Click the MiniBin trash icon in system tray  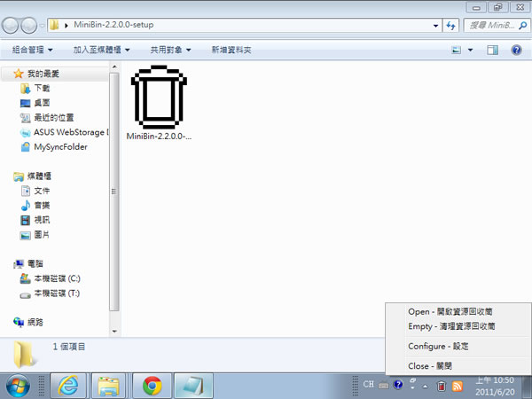(x=441, y=386)
